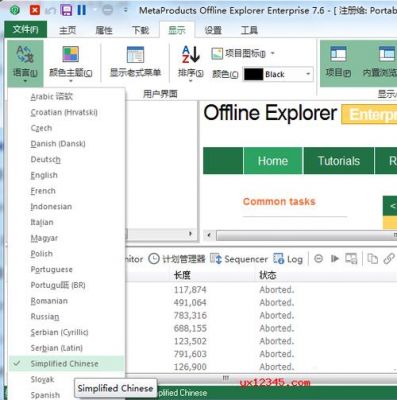Click the chain link icon in lower toolbar
Screen dimensions: 397x400
coord(389,259)
